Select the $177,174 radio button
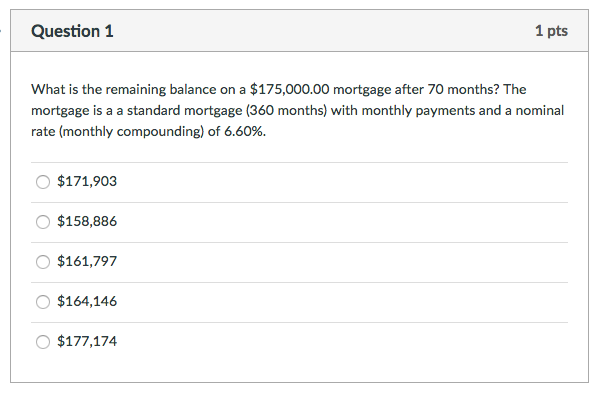 point(43,342)
